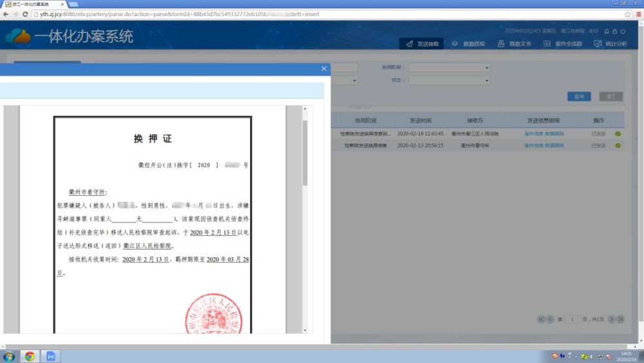Viewport: 644px width, 363px height.
Task: Click green status icon in 2020-02-13 row
Action: click(x=618, y=146)
